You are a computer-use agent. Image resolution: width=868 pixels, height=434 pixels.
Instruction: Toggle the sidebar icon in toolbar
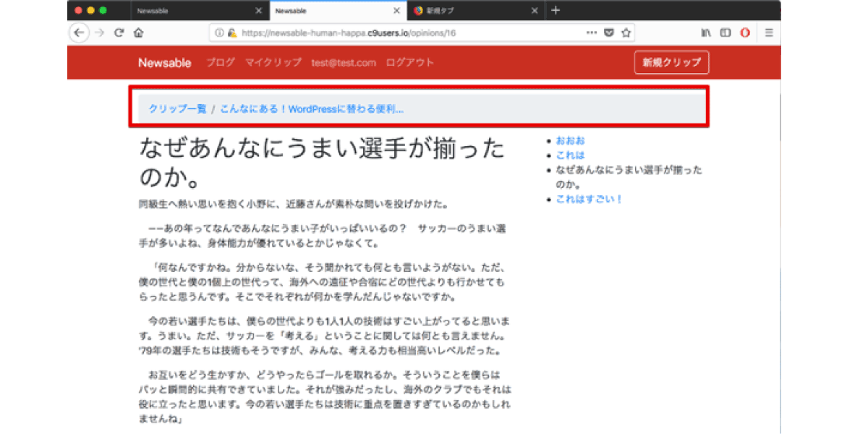tap(726, 33)
